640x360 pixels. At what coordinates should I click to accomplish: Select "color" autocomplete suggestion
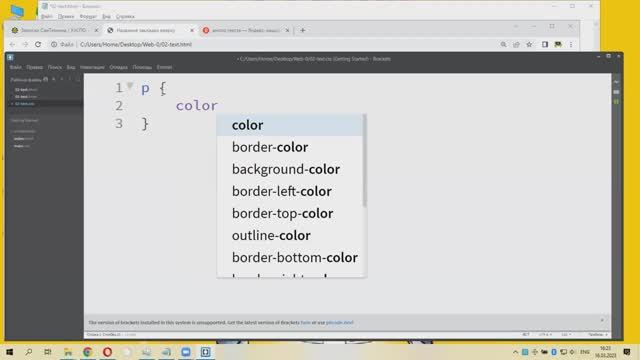(289, 125)
